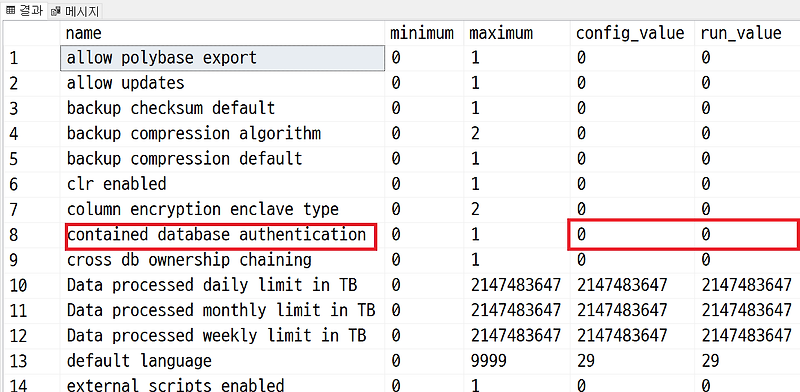Select the config_value column header
800x392 pixels.
pos(632,33)
